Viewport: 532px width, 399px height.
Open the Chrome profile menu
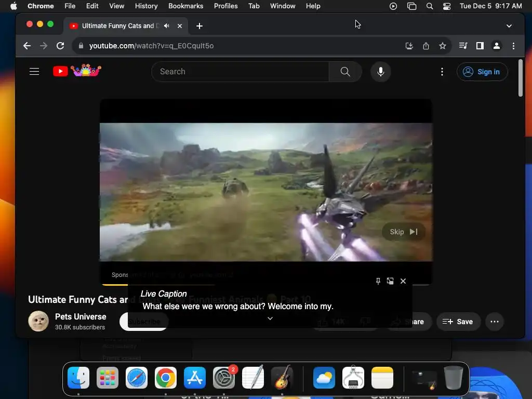(496, 46)
